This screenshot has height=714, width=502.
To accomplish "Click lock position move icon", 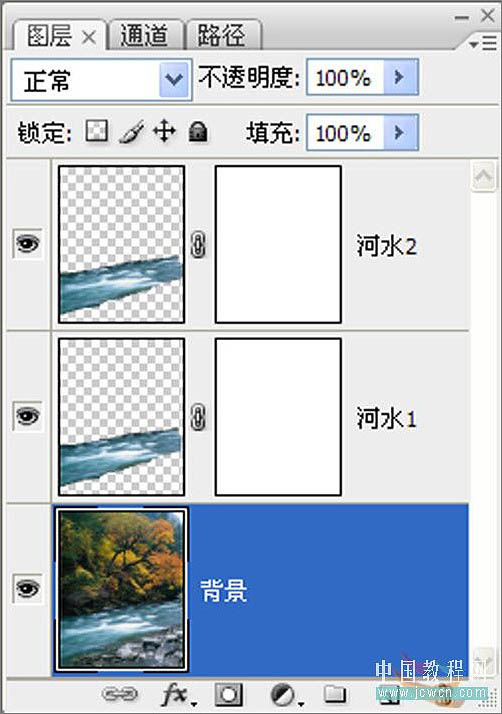I will point(164,132).
